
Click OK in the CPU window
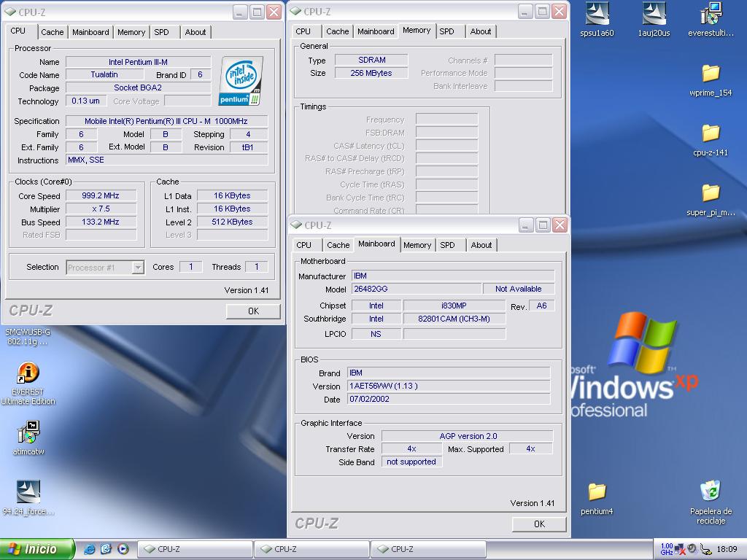[253, 311]
